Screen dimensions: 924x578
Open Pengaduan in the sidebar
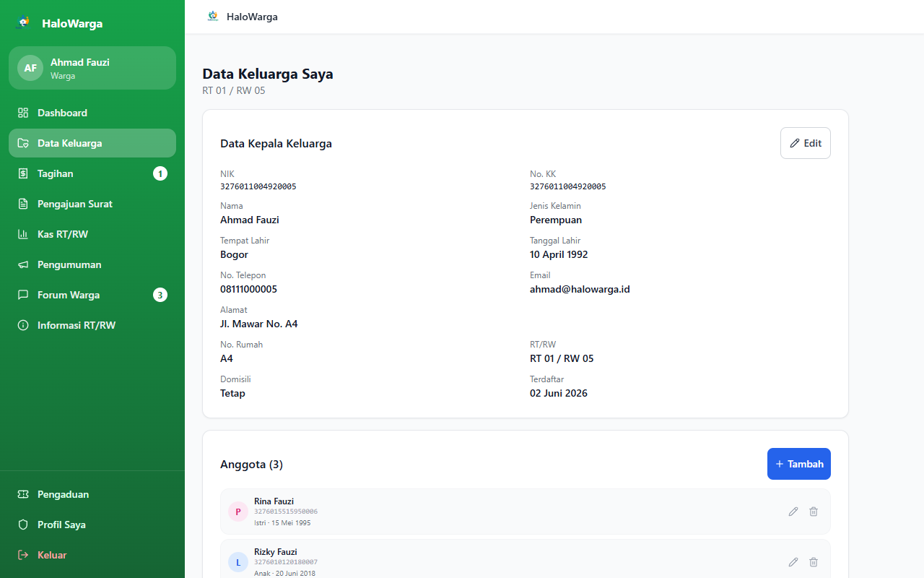pyautogui.click(x=92, y=494)
